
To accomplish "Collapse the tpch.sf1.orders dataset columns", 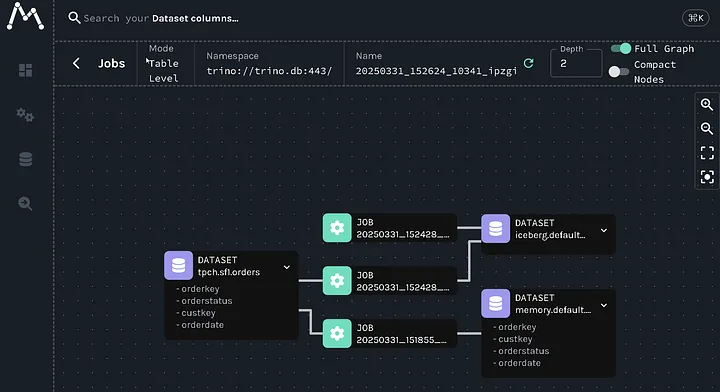I will 287,267.
